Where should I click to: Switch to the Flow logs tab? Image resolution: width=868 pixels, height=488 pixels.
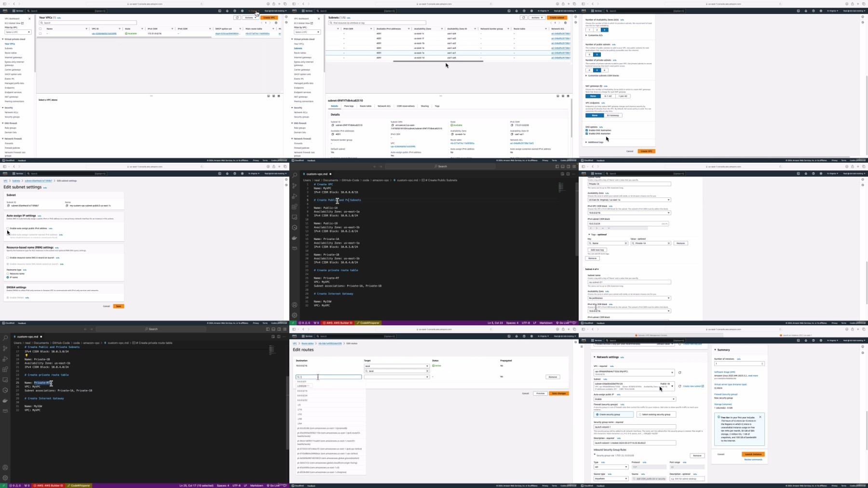pos(349,106)
